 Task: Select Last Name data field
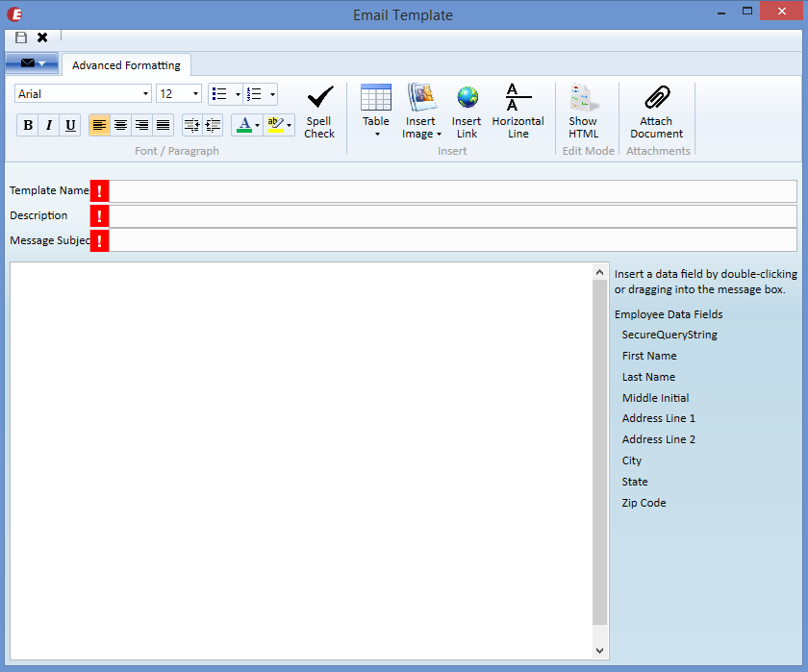coord(648,377)
